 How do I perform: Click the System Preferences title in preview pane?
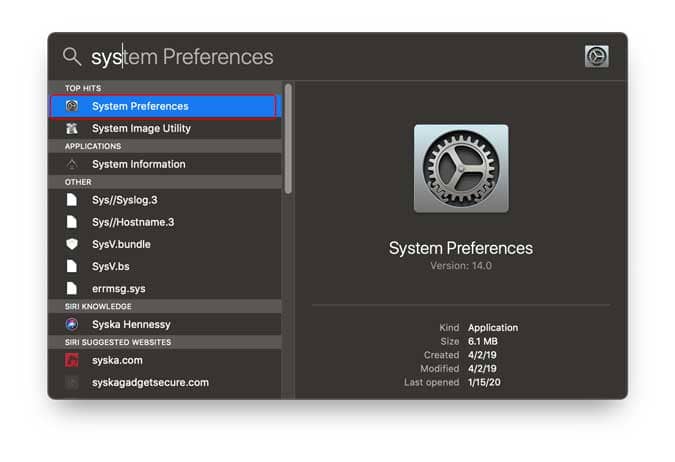[461, 248]
